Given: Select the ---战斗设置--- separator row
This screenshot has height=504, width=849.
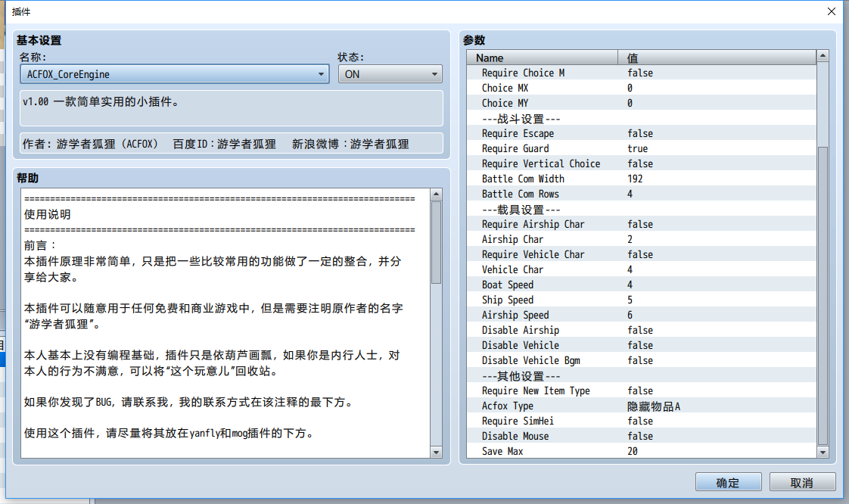Looking at the screenshot, I should click(x=642, y=118).
